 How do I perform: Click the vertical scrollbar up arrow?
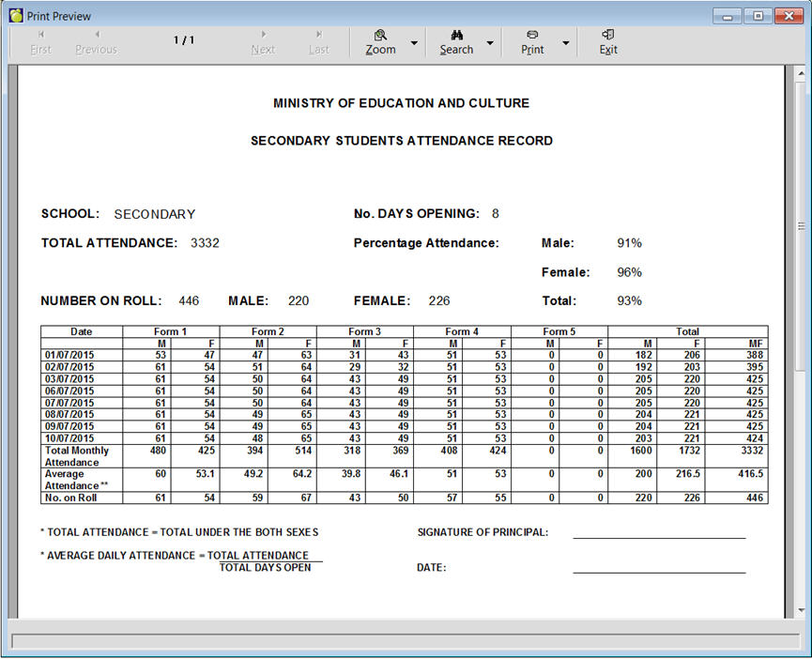(801, 73)
